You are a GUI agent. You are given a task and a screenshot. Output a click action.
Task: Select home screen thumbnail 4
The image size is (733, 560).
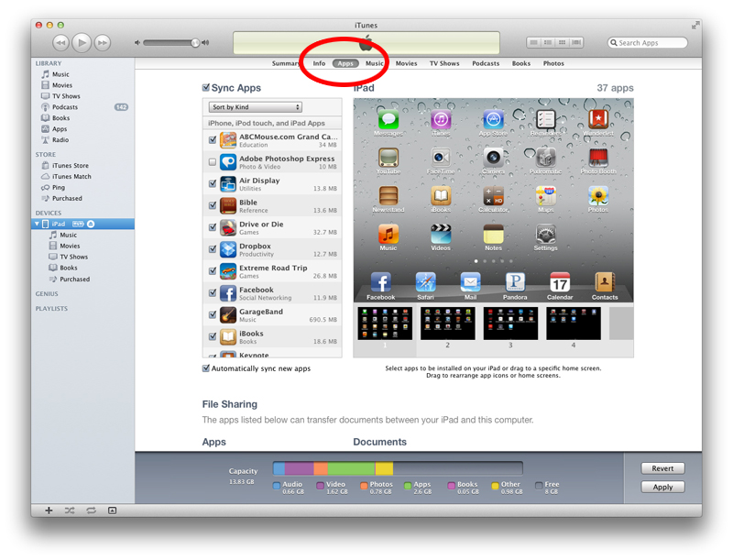(574, 324)
